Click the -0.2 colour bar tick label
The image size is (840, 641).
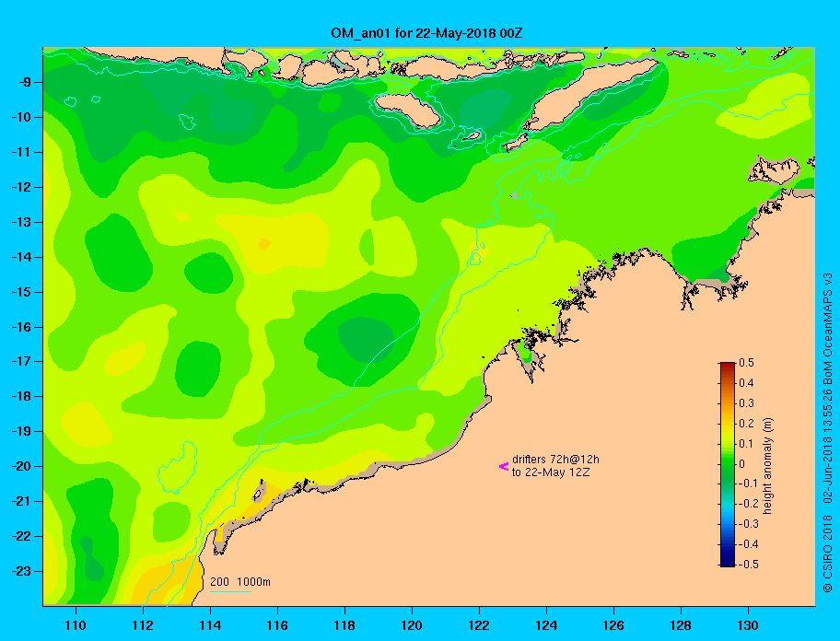[749, 504]
